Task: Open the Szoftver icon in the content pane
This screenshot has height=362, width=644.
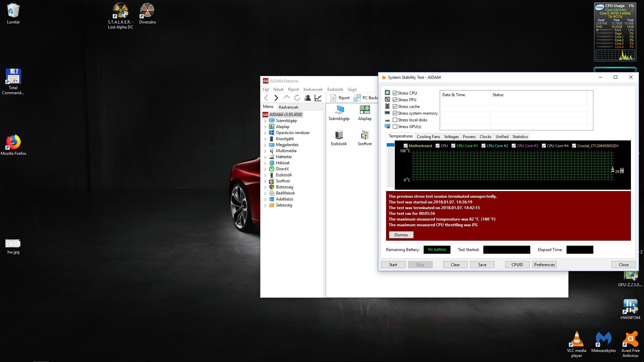Action: pyautogui.click(x=365, y=138)
